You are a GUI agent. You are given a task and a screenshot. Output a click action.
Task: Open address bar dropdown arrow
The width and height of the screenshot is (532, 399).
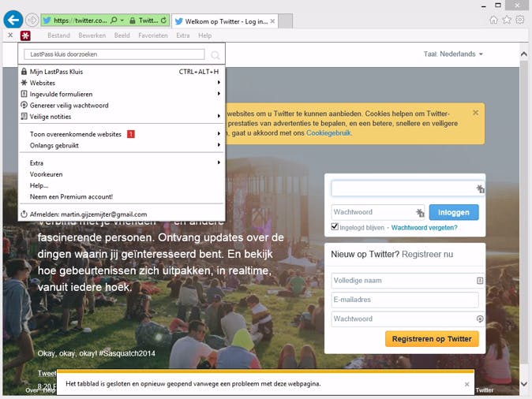click(x=122, y=21)
